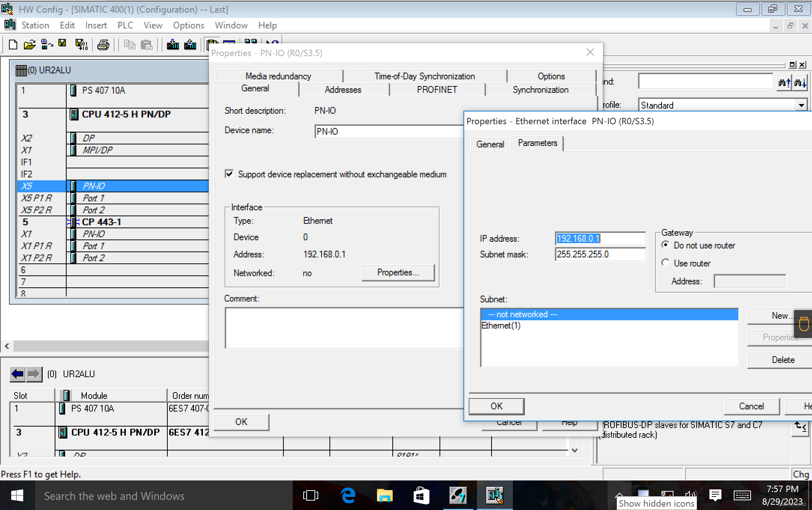812x510 pixels.
Task: Select Ethernet(1) in the Subnet list
Action: click(x=501, y=326)
